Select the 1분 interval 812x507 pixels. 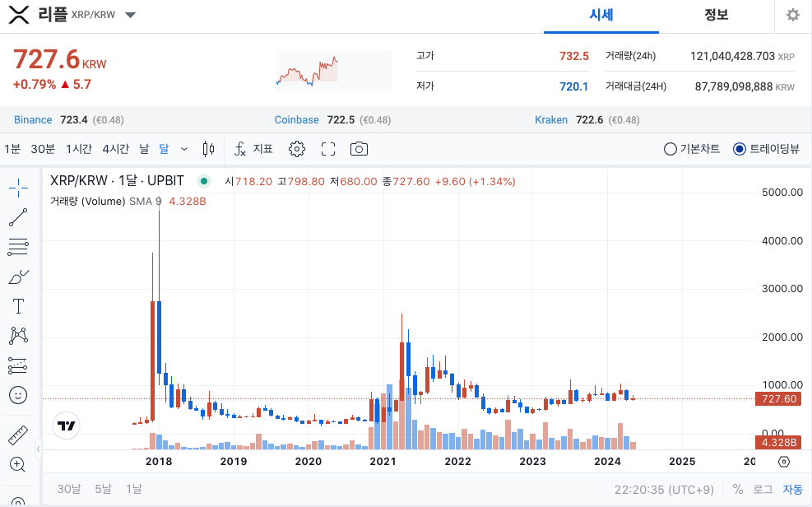pos(12,149)
